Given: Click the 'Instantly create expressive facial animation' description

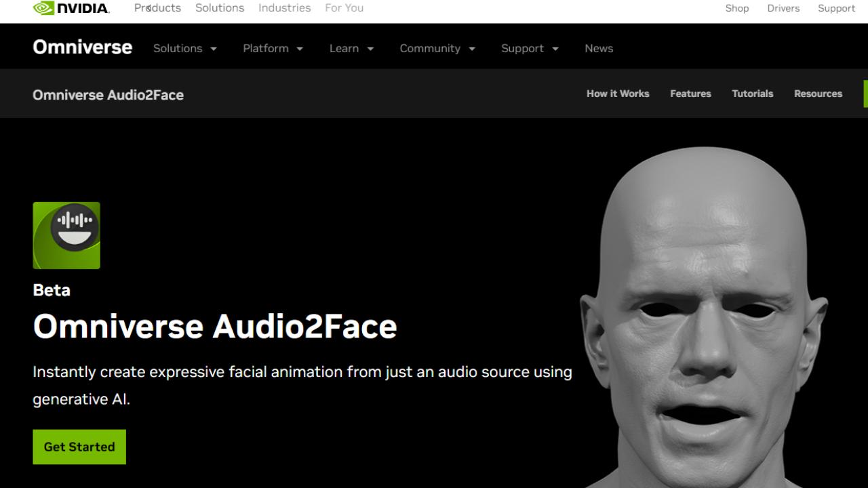Looking at the screenshot, I should [x=302, y=386].
